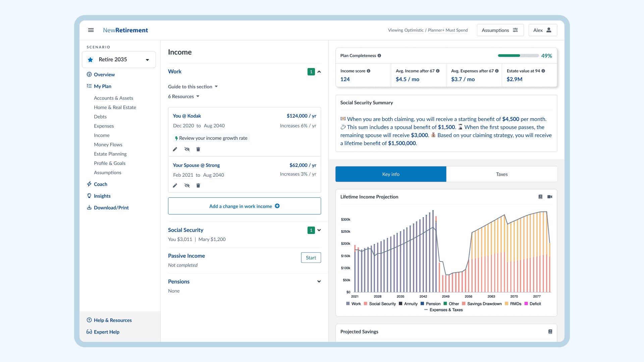The image size is (644, 362).
Task: Delete the Kodak income entry
Action: click(x=198, y=149)
